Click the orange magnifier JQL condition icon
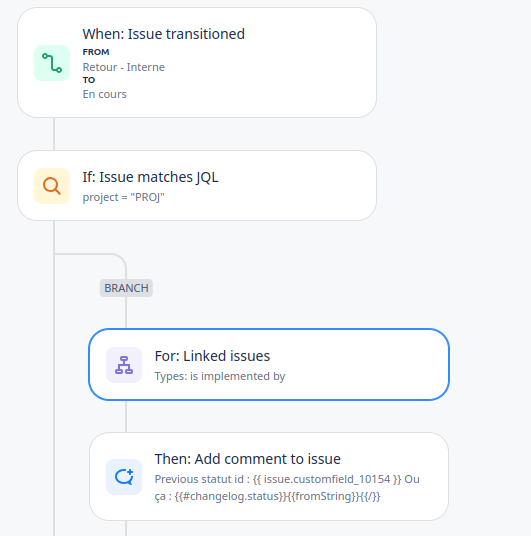The width and height of the screenshot is (531, 536). click(x=52, y=186)
